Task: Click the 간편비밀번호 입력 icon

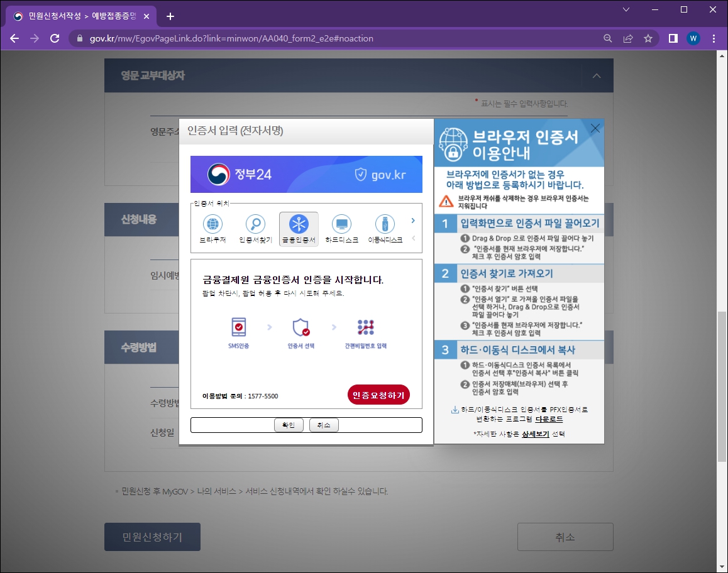Action: (x=365, y=327)
